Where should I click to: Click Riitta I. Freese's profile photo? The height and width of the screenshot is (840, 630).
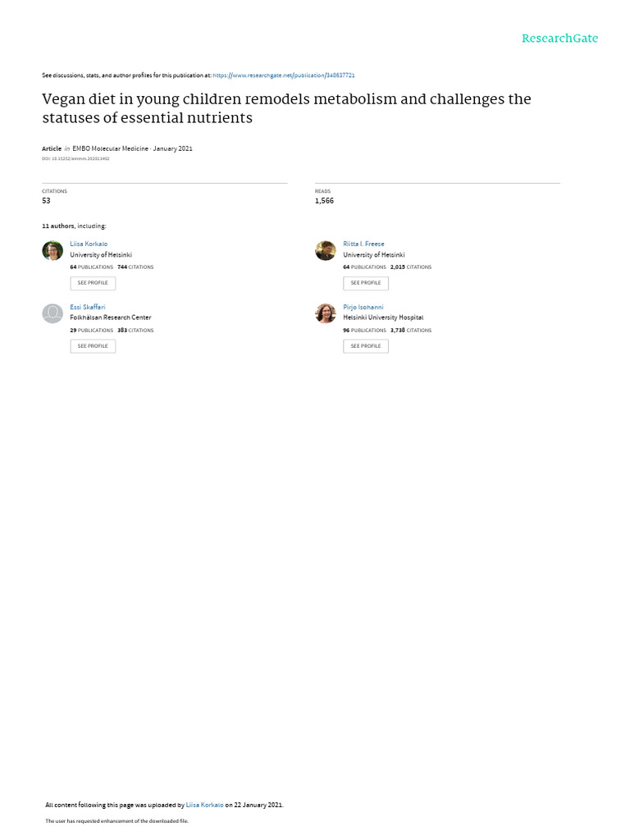coord(326,251)
